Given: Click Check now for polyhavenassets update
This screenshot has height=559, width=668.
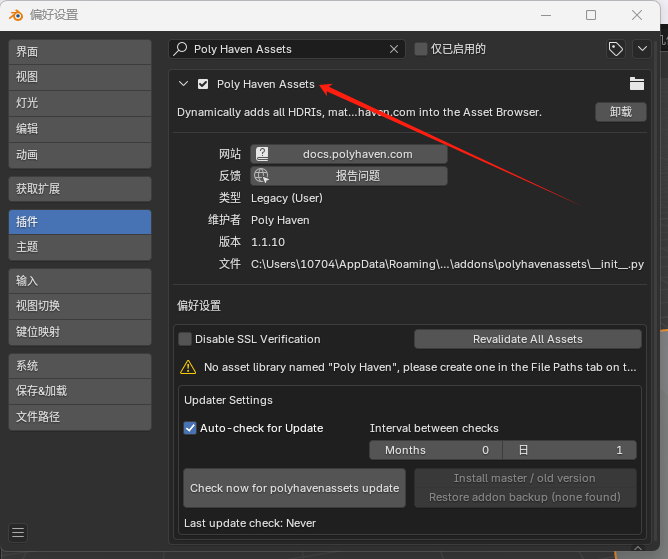Looking at the screenshot, I should pos(294,488).
